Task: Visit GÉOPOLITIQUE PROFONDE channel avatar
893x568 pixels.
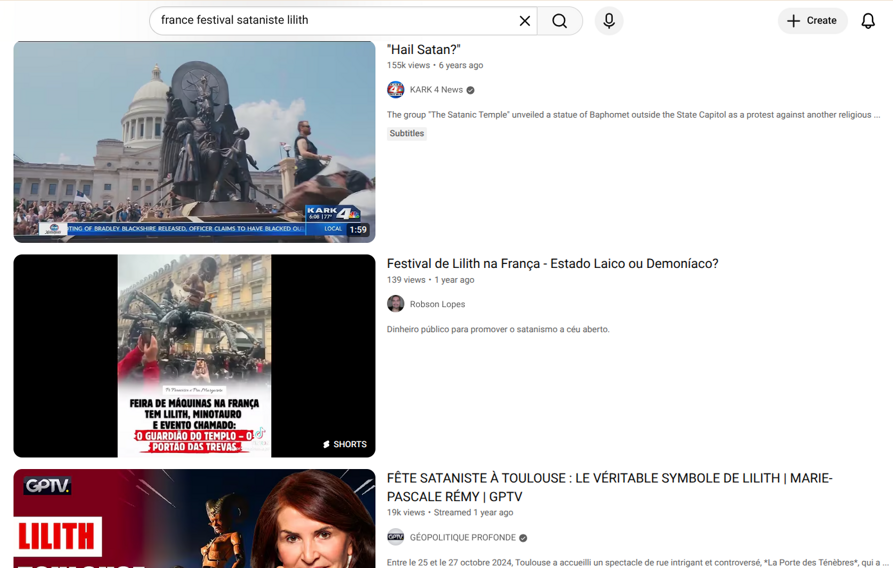Action: [x=396, y=537]
